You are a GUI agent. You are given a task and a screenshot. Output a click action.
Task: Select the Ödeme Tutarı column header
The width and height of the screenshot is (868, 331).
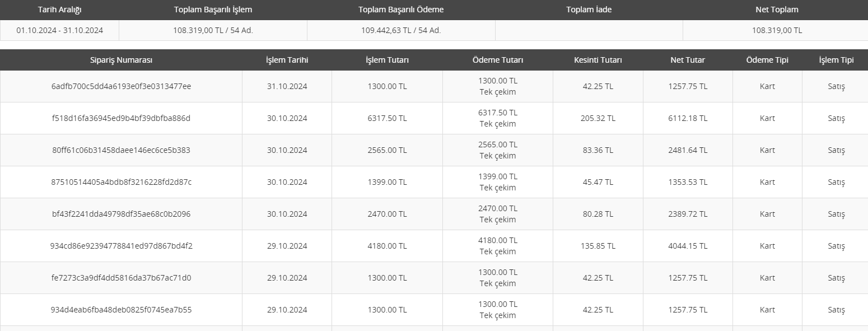[x=498, y=60]
